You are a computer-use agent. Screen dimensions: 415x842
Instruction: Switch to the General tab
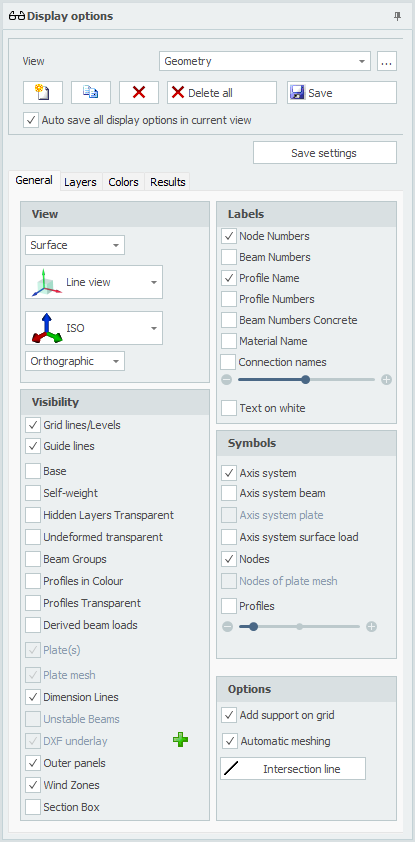(x=34, y=180)
